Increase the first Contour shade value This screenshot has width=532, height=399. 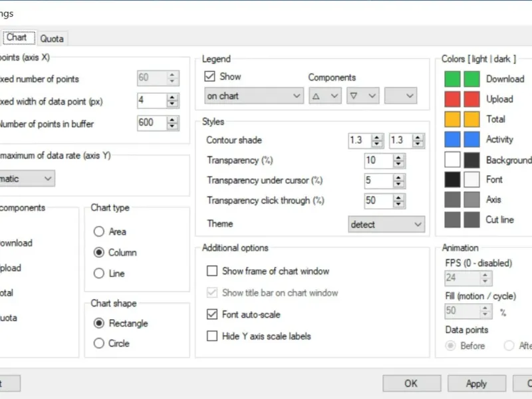[377, 138]
